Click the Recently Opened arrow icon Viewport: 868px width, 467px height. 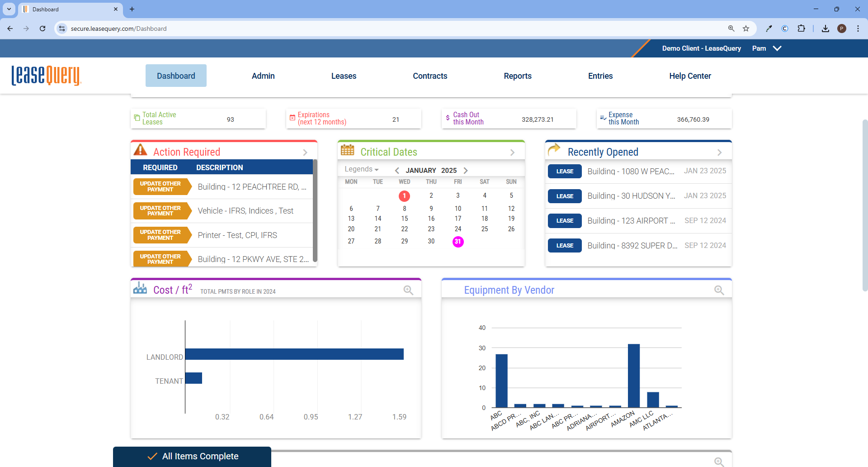554,149
